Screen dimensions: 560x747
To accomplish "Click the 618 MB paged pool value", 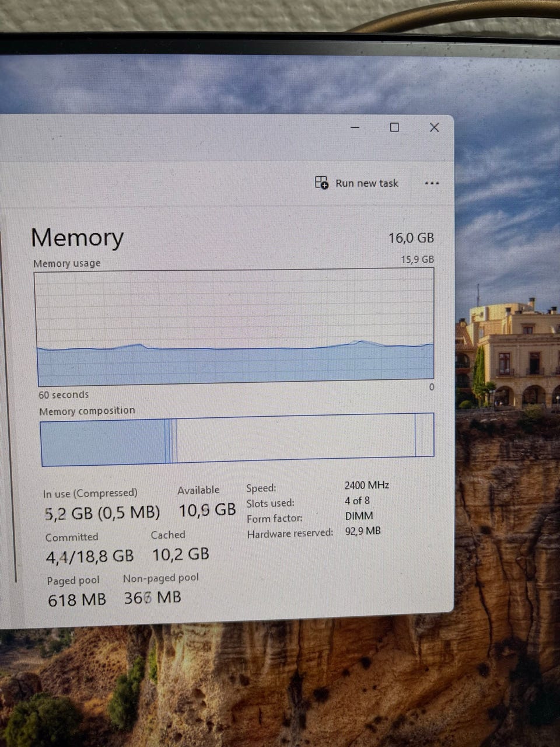I will pos(77,599).
